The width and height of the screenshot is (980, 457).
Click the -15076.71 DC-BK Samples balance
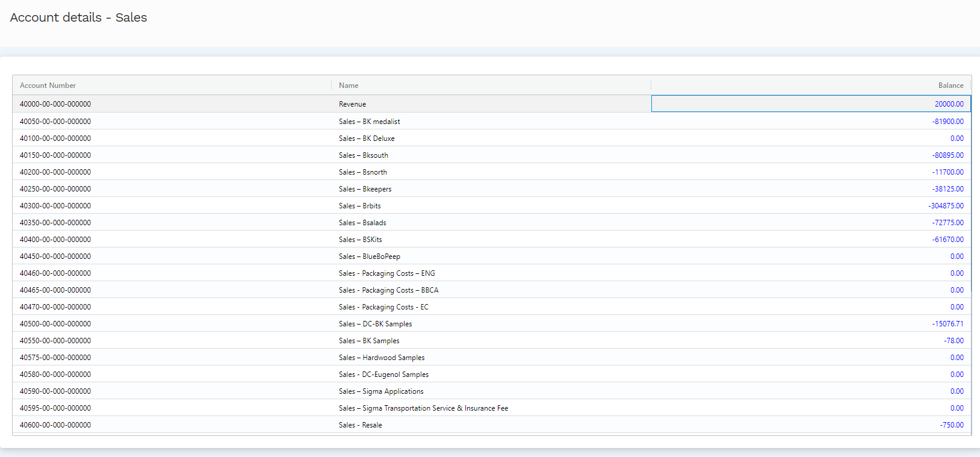(x=947, y=324)
